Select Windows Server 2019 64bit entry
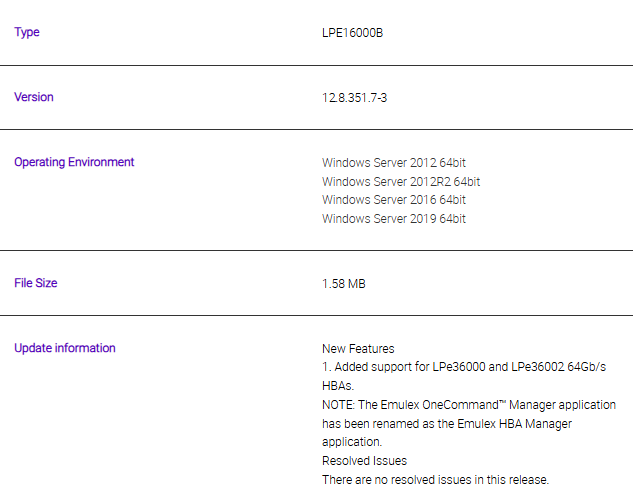The height and width of the screenshot is (501, 633). [394, 219]
